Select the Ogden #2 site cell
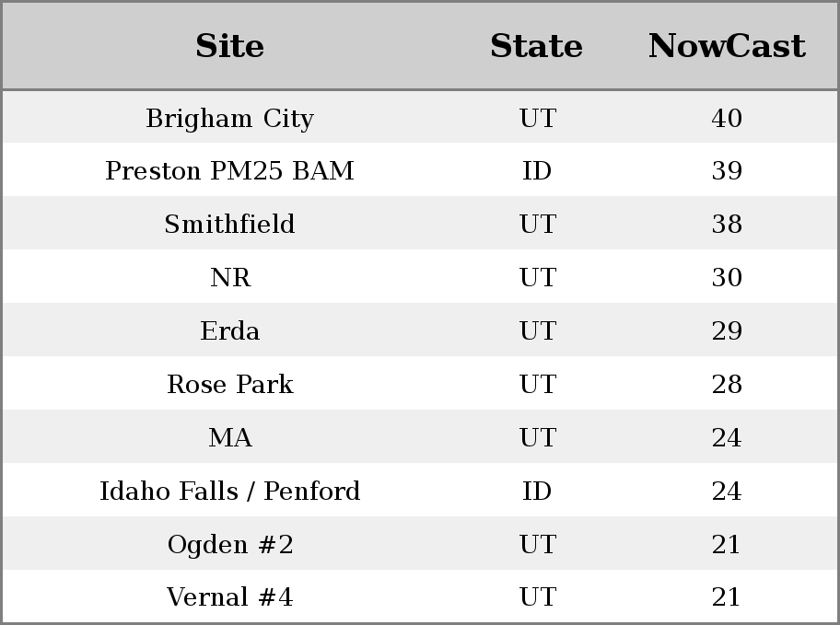Image resolution: width=840 pixels, height=625 pixels. pyautogui.click(x=229, y=545)
